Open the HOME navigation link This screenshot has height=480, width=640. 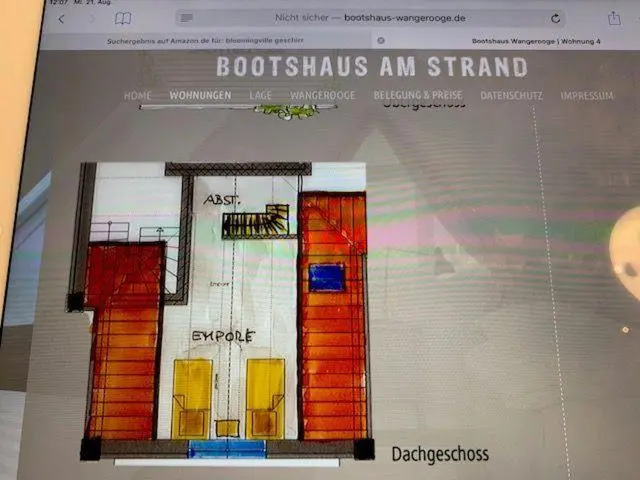pos(138,96)
